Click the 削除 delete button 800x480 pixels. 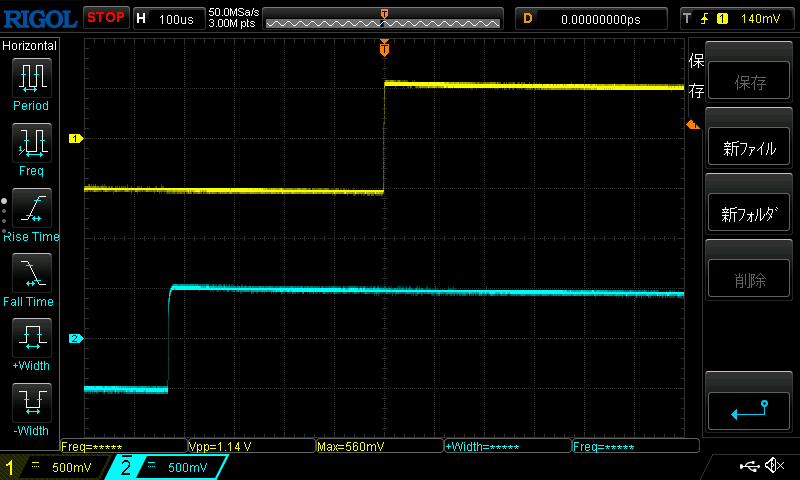tap(749, 279)
